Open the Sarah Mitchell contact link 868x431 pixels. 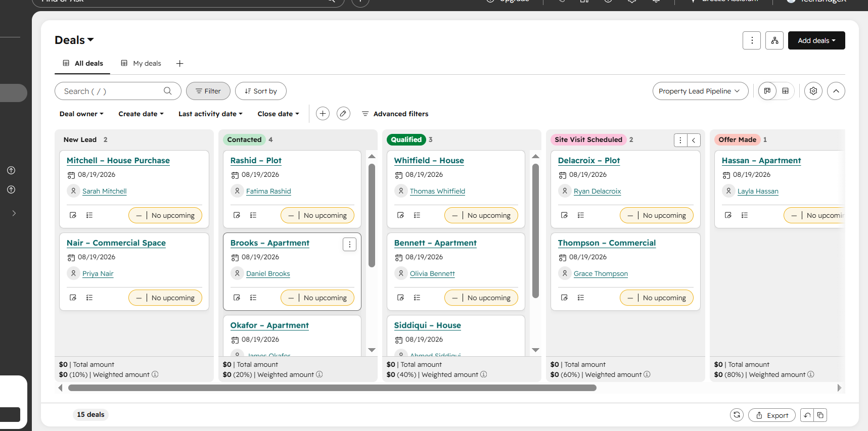point(104,191)
